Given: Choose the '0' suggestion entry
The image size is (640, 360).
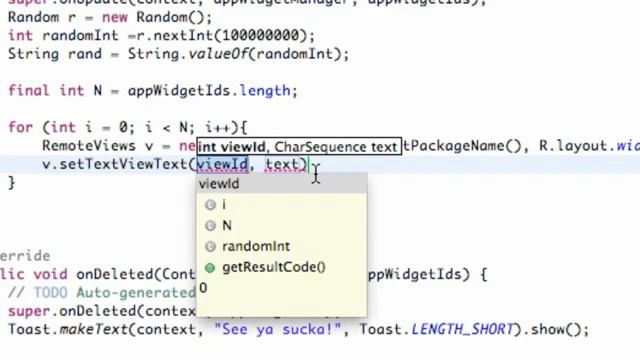Looking at the screenshot, I should (281, 288).
